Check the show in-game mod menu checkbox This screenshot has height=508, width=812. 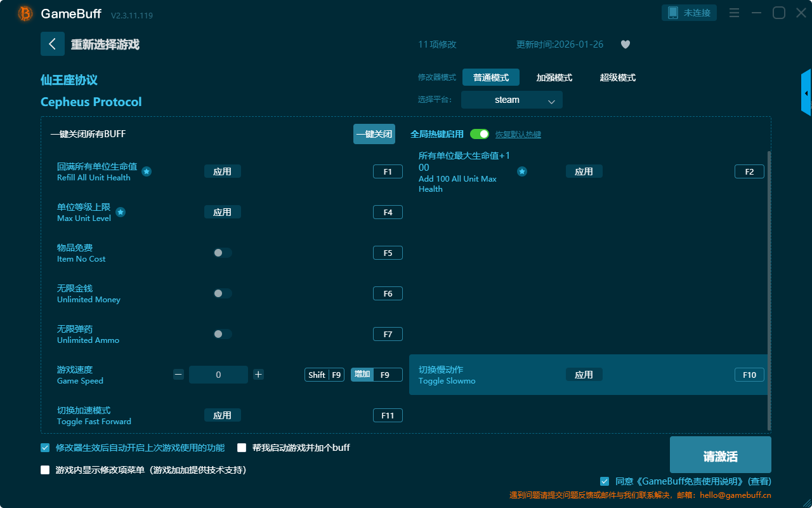[x=45, y=470]
